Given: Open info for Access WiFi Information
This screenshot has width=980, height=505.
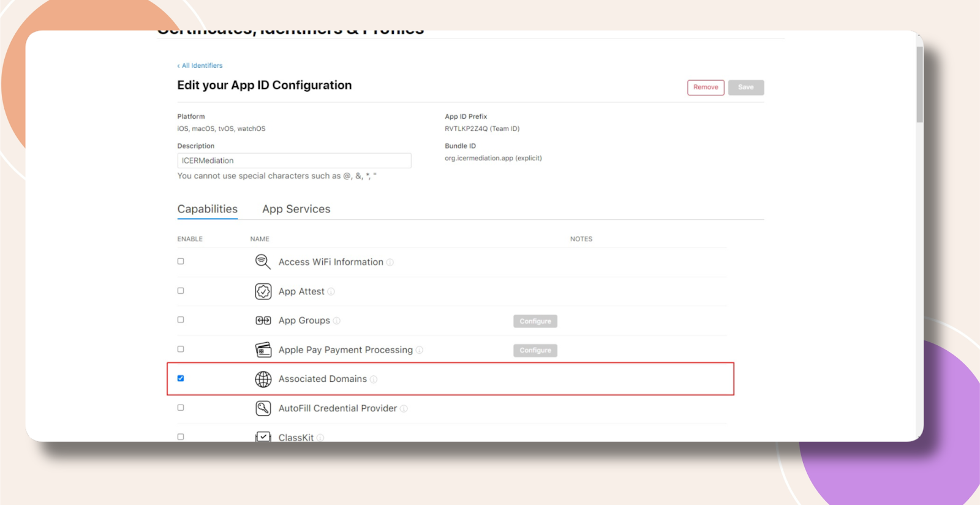Looking at the screenshot, I should [x=390, y=263].
